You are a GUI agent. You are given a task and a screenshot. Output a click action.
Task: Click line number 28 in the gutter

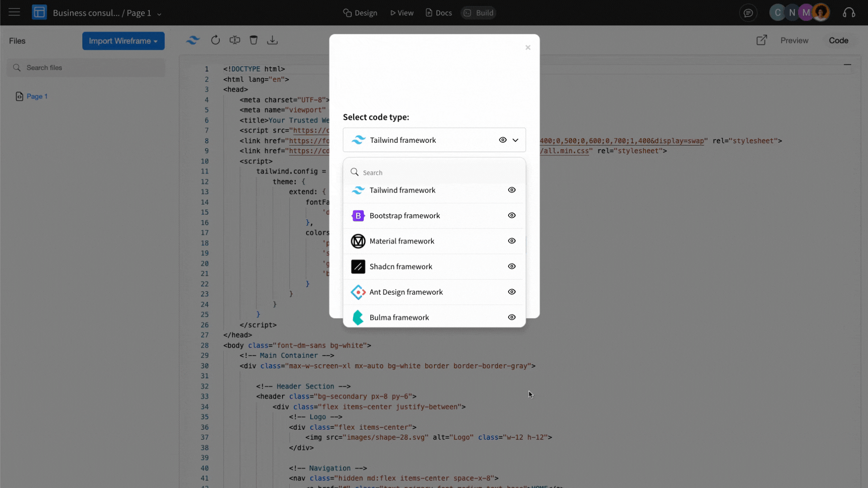pos(205,346)
